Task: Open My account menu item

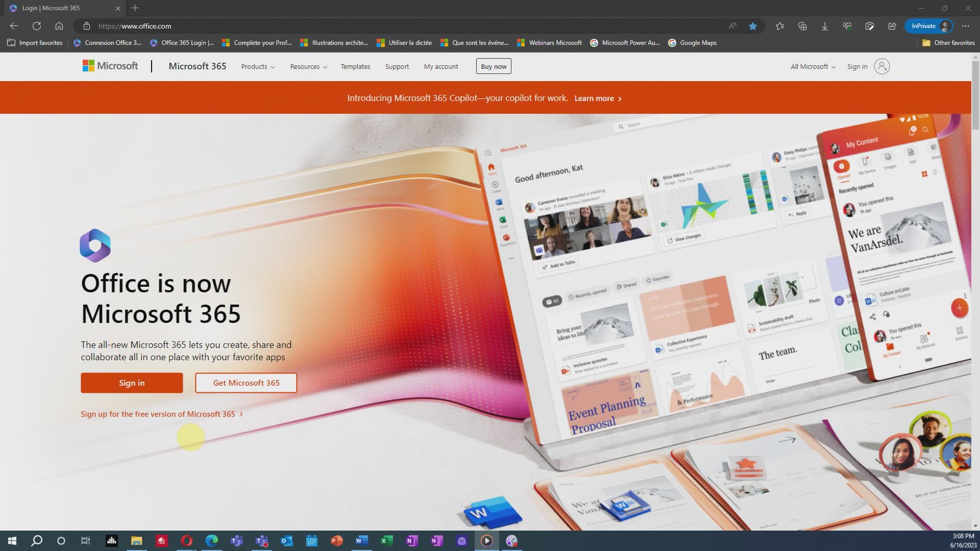Action: pyautogui.click(x=441, y=67)
